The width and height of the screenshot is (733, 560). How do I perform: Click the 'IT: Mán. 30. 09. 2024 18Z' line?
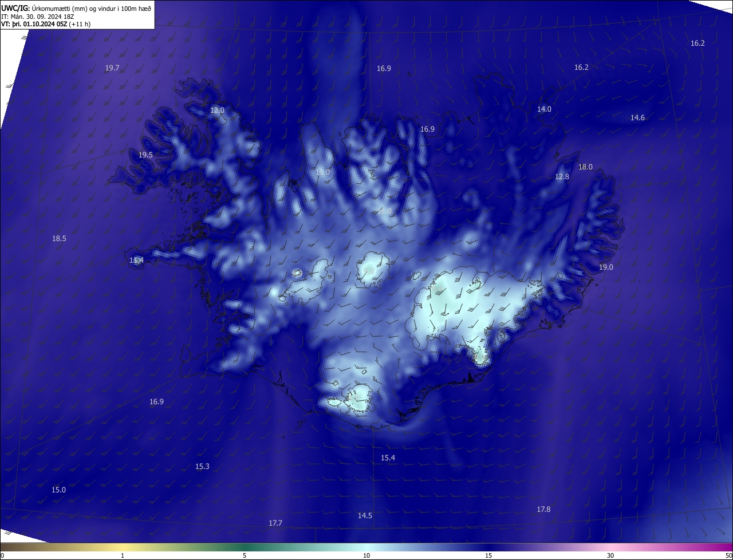pos(38,17)
